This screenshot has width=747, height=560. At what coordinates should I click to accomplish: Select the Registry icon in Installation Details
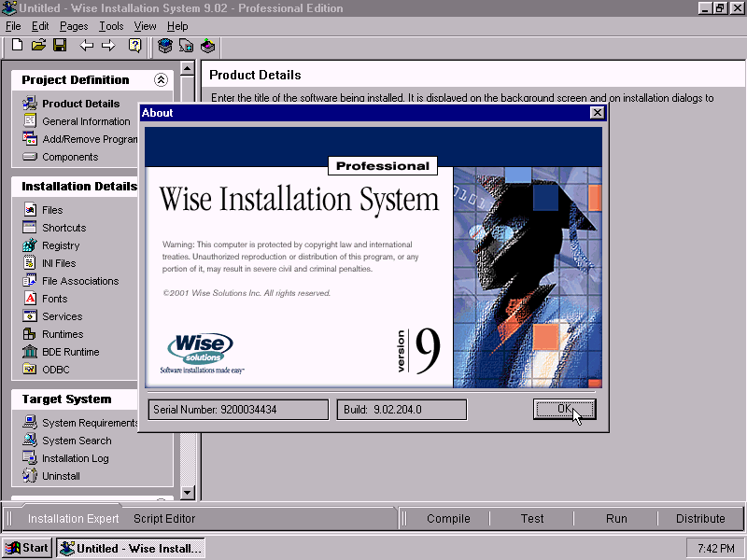pyautogui.click(x=30, y=245)
